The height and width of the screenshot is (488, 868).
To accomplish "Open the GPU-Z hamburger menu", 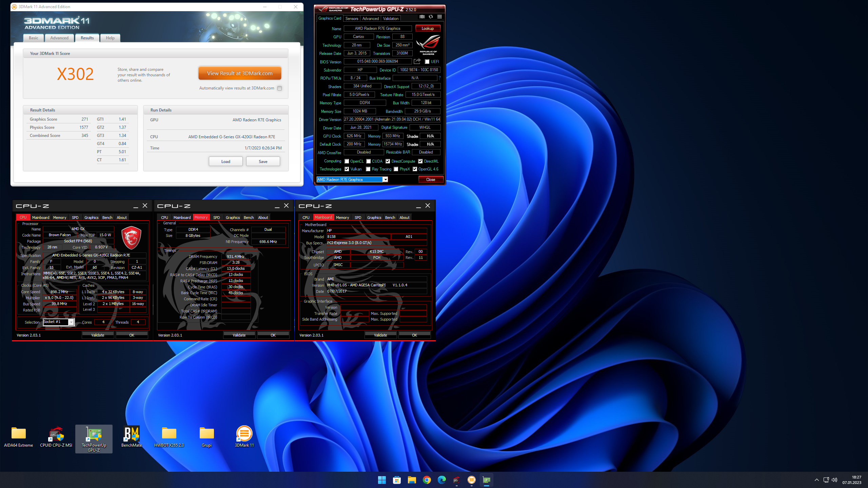I will [x=439, y=17].
